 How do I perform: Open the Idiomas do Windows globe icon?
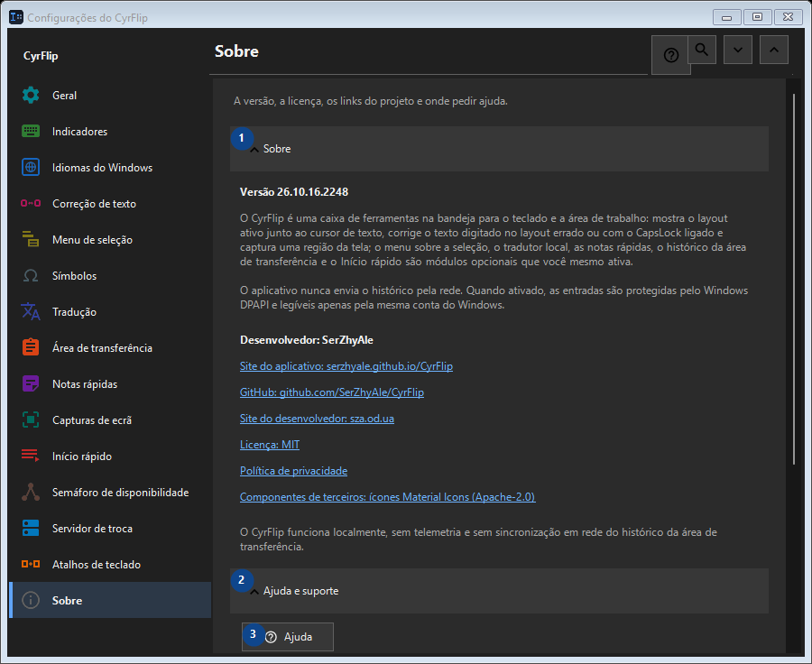coord(31,167)
